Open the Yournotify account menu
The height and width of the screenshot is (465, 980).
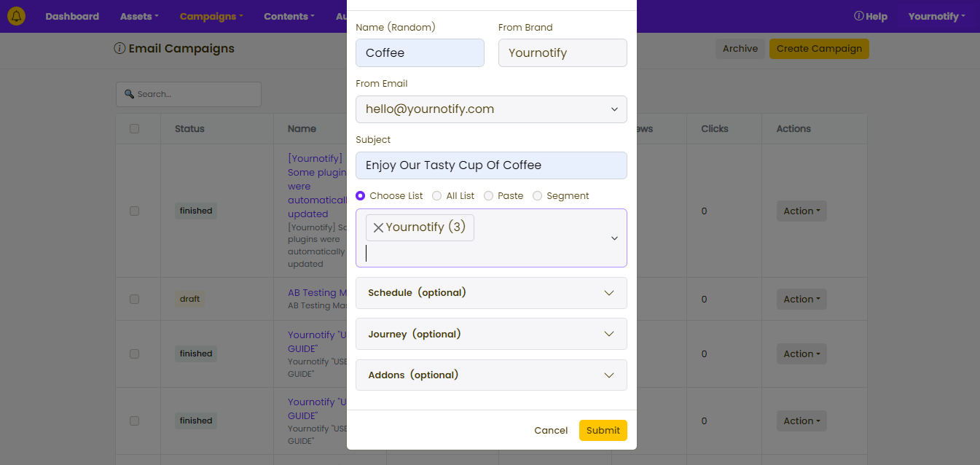[936, 16]
